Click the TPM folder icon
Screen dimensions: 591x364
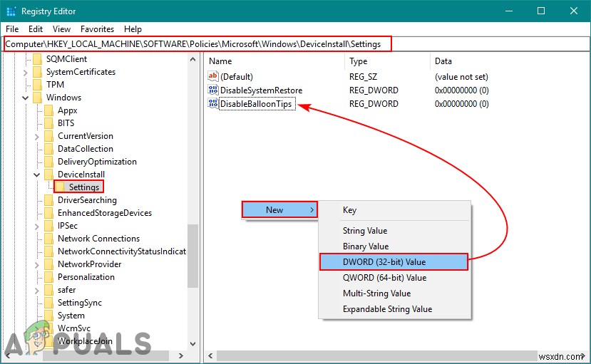pyautogui.click(x=37, y=85)
